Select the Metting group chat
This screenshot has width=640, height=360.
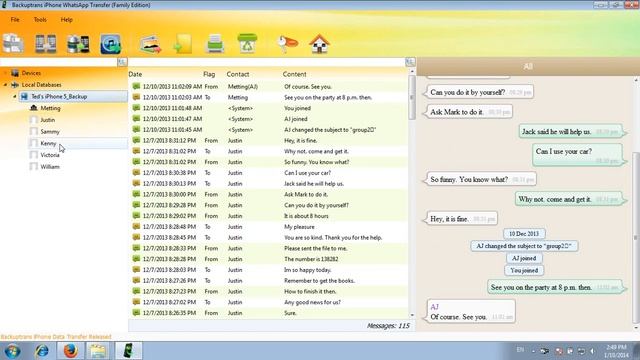tap(50, 108)
